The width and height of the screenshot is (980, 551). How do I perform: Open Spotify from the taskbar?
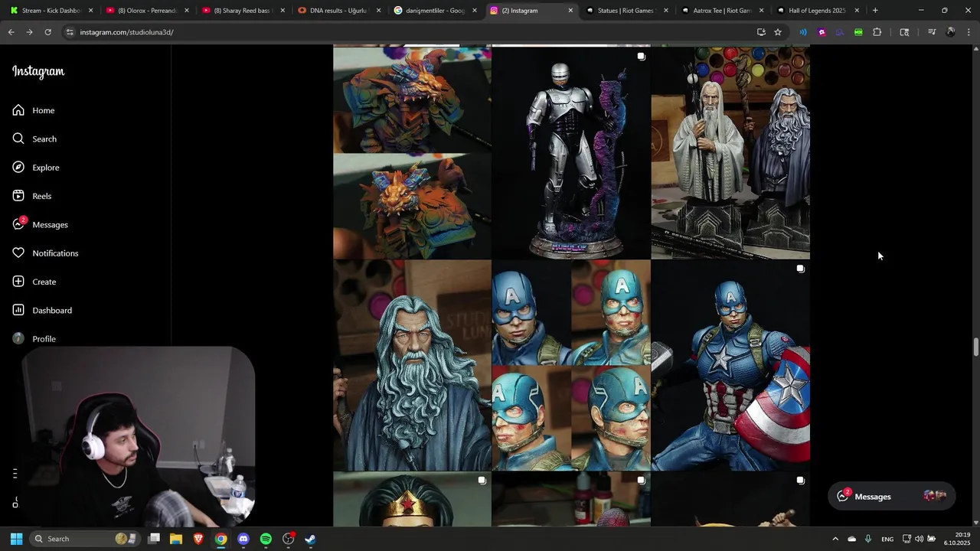(x=266, y=539)
